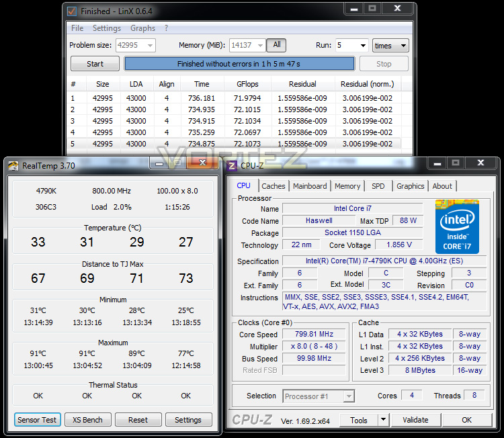Screen dimensions: 504x438
Task: Run the XS Bench in RealTemp
Action: 88,420
